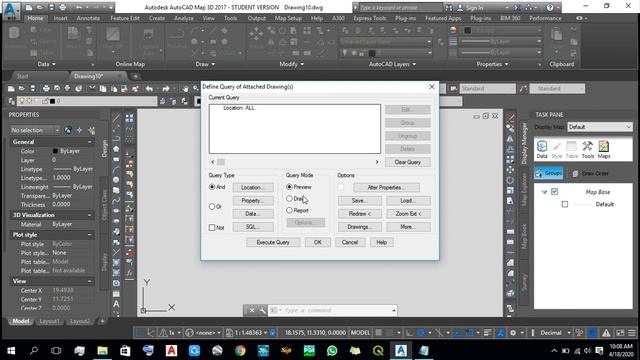Click the taskbar search icon
Image resolution: width=640 pixels, height=360 pixels.
pos(34,351)
